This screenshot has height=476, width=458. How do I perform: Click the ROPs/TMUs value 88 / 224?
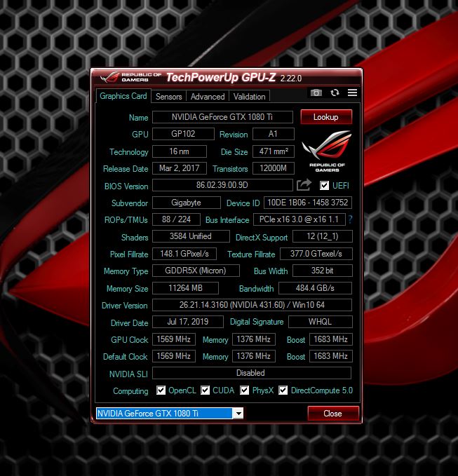[x=176, y=219]
